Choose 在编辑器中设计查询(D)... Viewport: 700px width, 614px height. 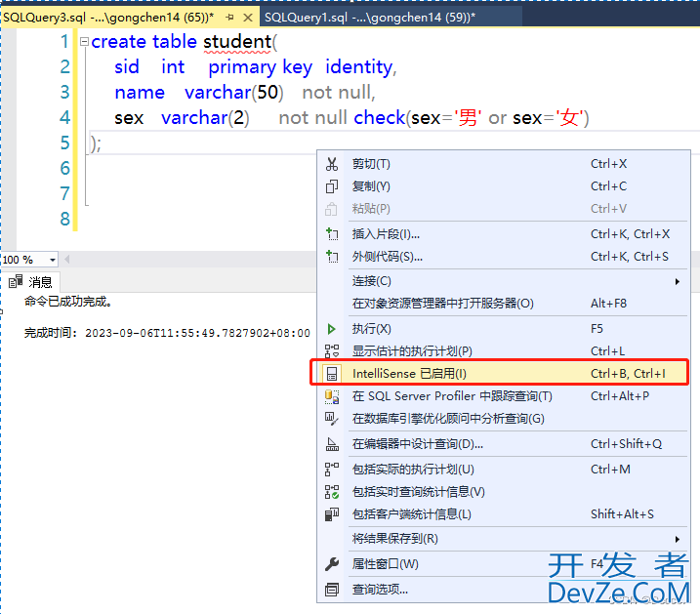pyautogui.click(x=504, y=444)
